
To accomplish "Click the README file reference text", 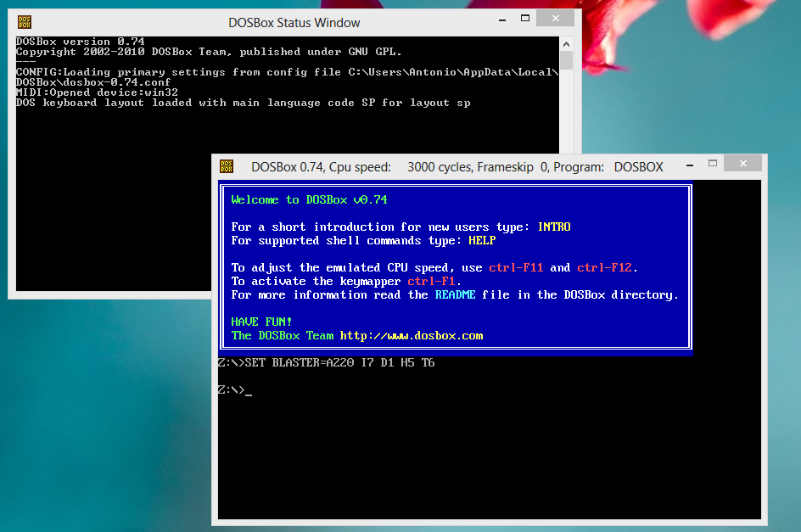I will (x=456, y=294).
